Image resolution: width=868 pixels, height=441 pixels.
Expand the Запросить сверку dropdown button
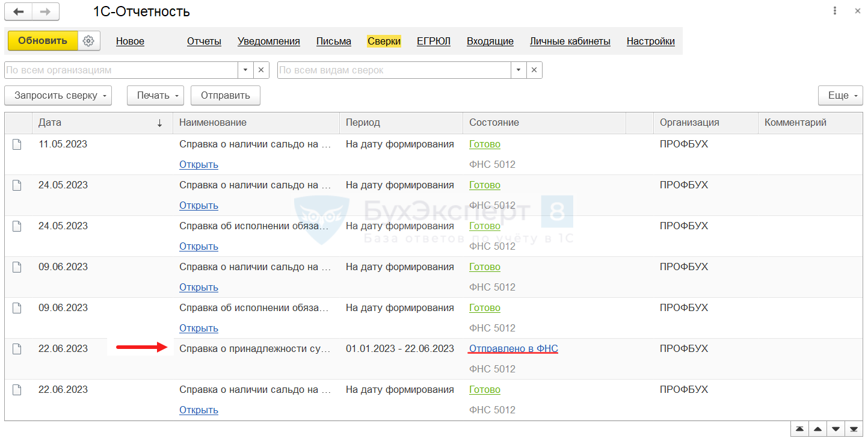[58, 95]
